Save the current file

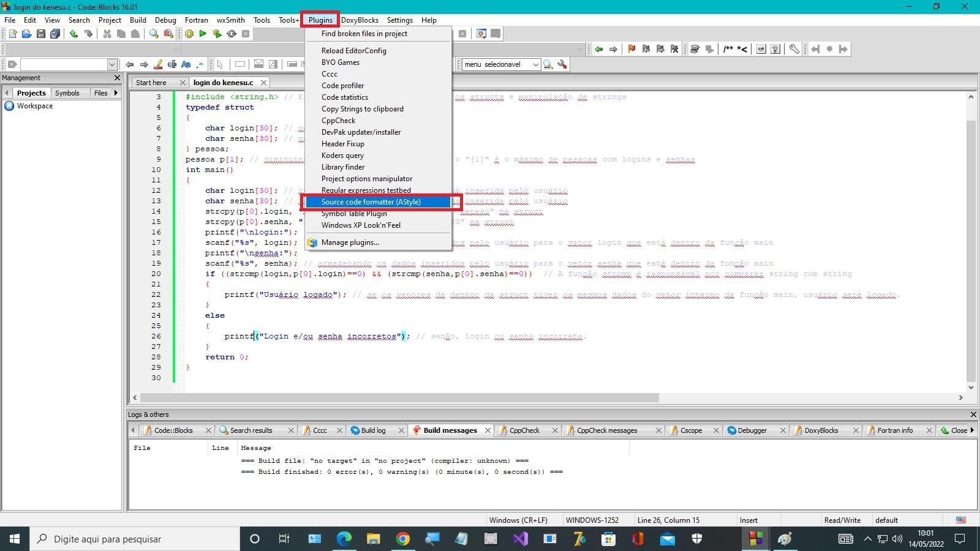[40, 34]
